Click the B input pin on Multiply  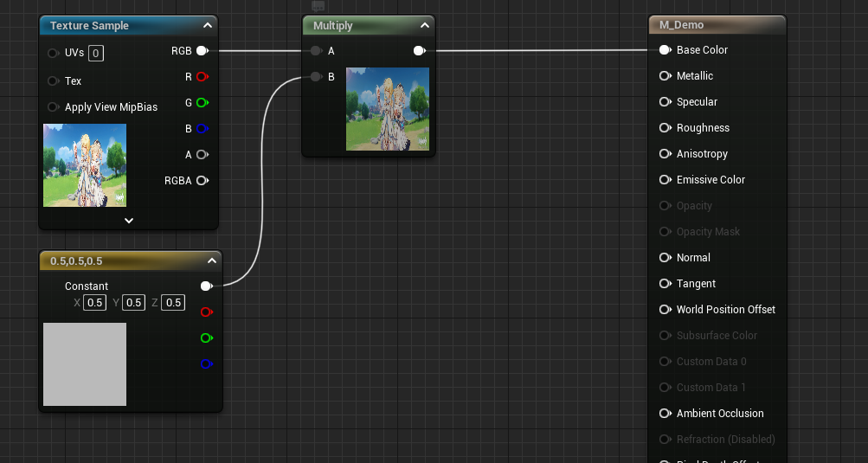(316, 77)
